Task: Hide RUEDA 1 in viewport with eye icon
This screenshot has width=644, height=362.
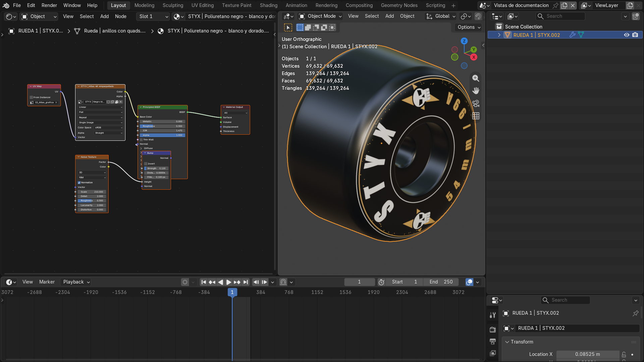Action: [x=627, y=35]
